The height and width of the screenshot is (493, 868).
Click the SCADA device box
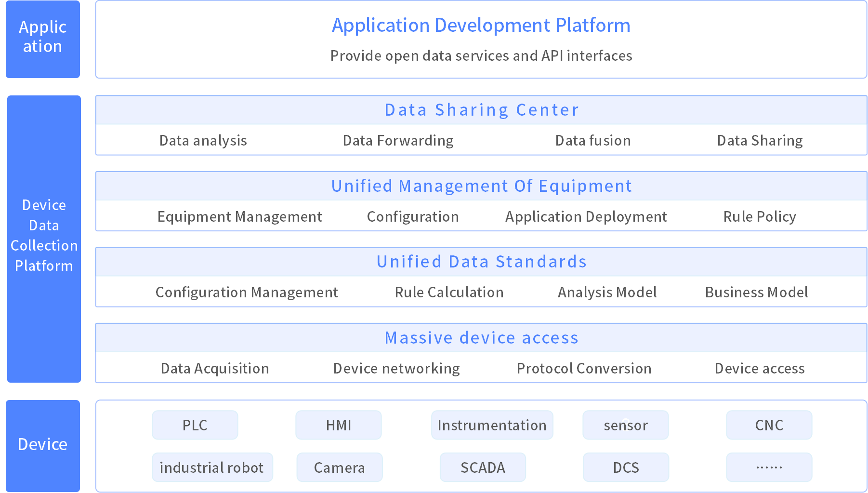483,467
